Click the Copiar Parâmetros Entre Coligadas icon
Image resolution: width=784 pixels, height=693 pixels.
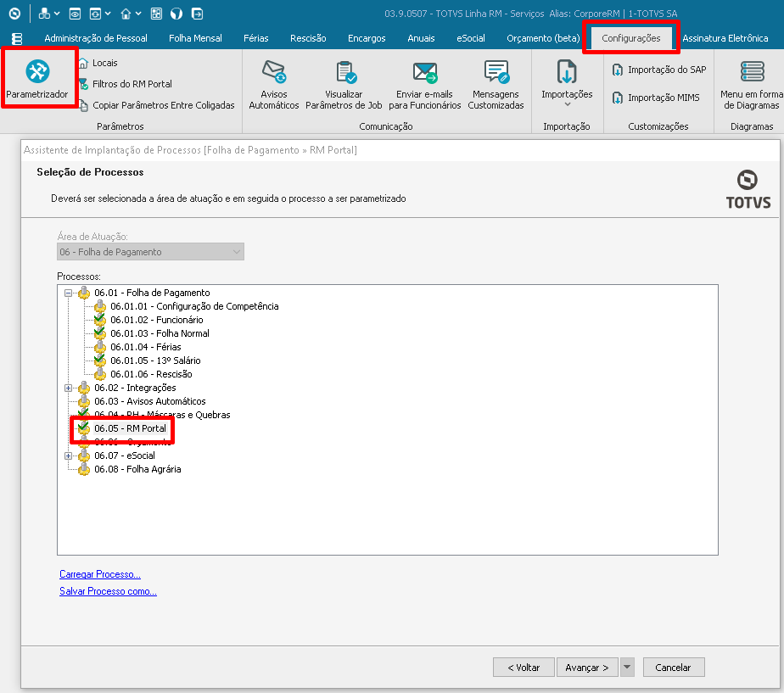(83, 105)
